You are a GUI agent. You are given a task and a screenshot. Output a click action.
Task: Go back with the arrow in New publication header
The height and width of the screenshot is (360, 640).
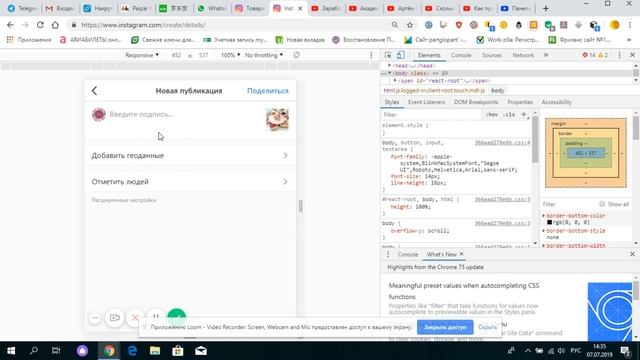[x=95, y=91]
